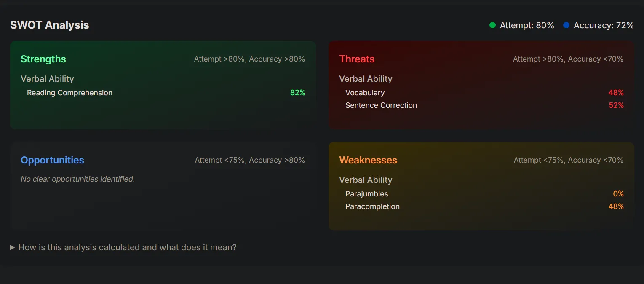Viewport: 644px width, 284px height.
Task: Select the Strengths card heading
Action: (x=43, y=59)
